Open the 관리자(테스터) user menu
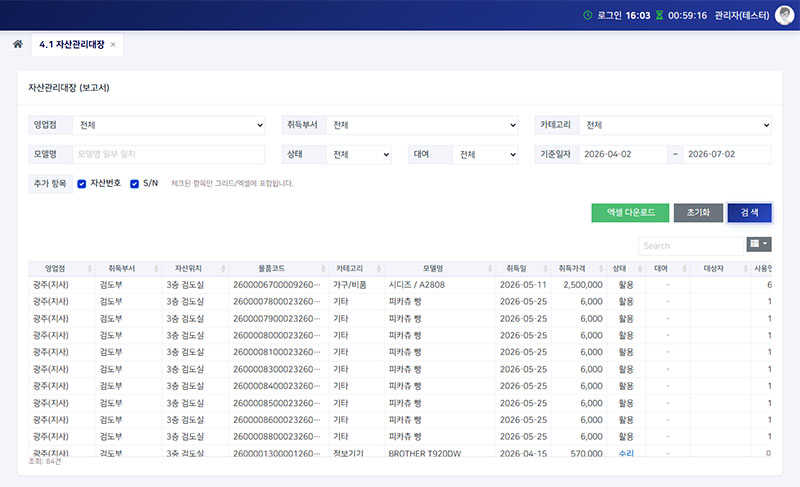The width and height of the screenshot is (800, 487). (x=741, y=15)
